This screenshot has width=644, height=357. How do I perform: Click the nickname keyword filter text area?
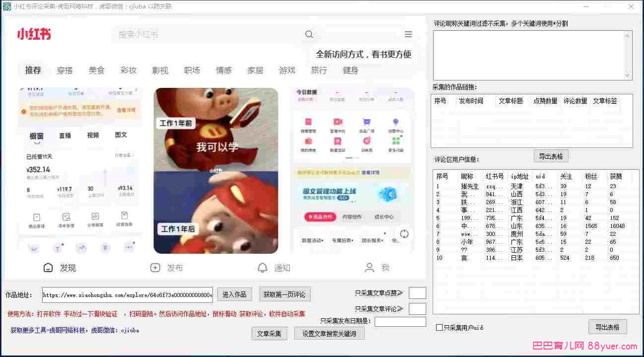click(x=528, y=55)
